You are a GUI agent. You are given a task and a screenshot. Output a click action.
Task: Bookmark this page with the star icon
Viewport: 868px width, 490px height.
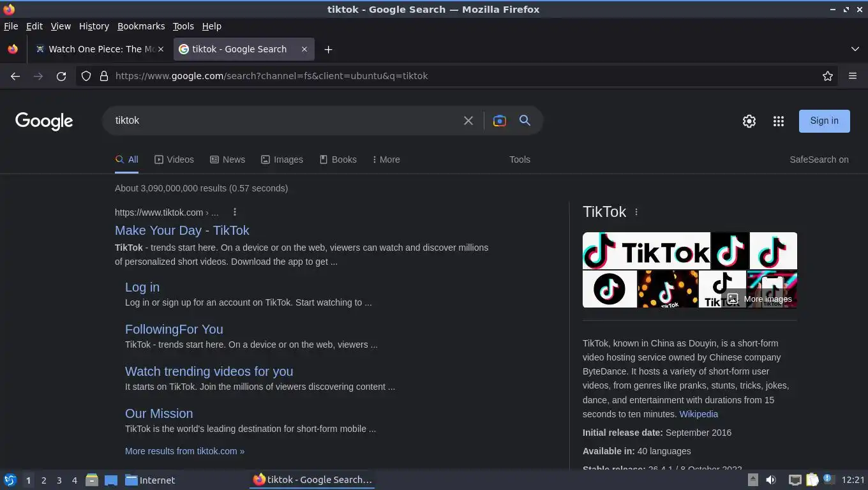pyautogui.click(x=828, y=76)
